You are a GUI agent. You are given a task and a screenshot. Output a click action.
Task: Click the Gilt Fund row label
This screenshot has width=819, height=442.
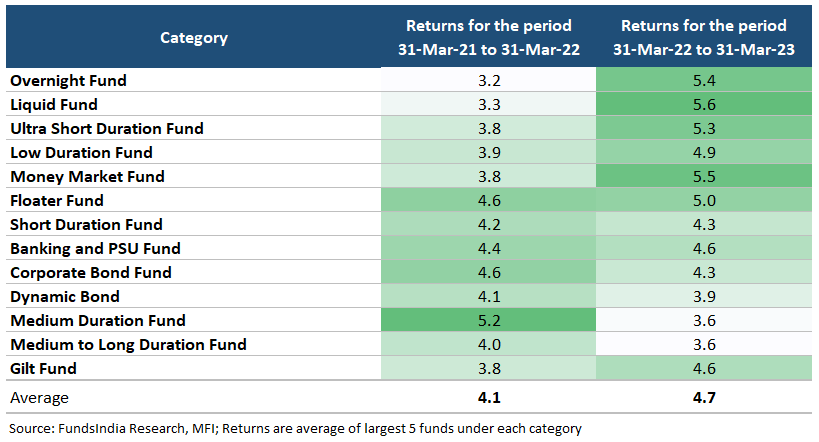pyautogui.click(x=43, y=368)
